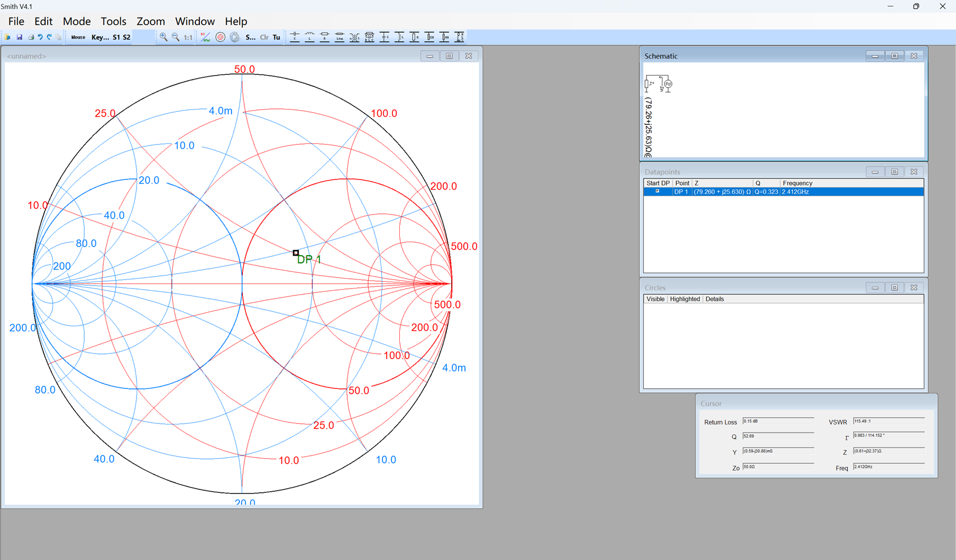
Task: Click the cursor Y admittance field
Action: [778, 452]
